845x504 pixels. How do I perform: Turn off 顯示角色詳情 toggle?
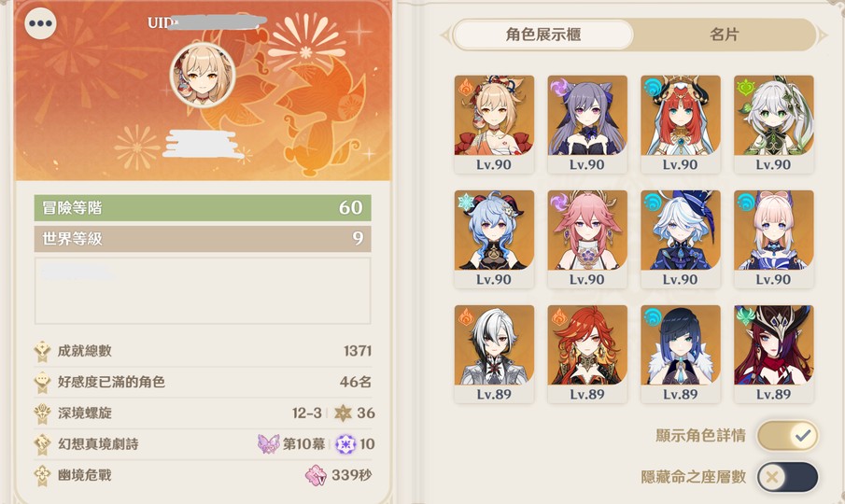787,435
